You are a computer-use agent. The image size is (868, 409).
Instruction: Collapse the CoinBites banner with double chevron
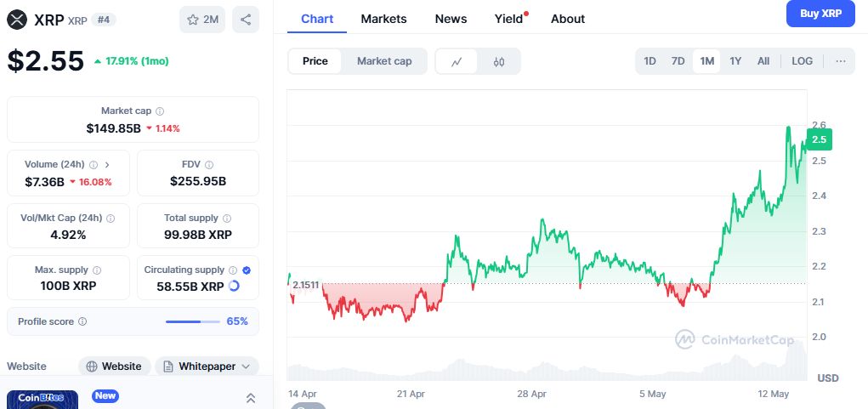[250, 398]
